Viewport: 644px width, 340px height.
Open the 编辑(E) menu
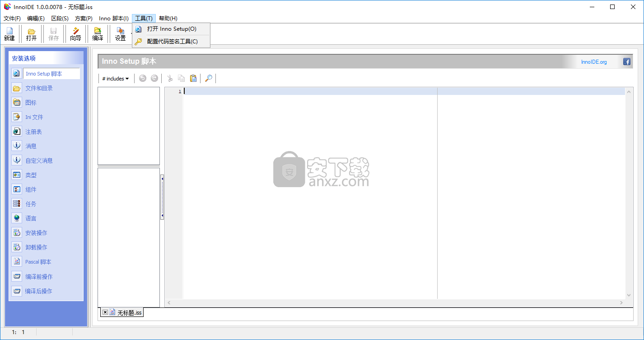click(36, 19)
